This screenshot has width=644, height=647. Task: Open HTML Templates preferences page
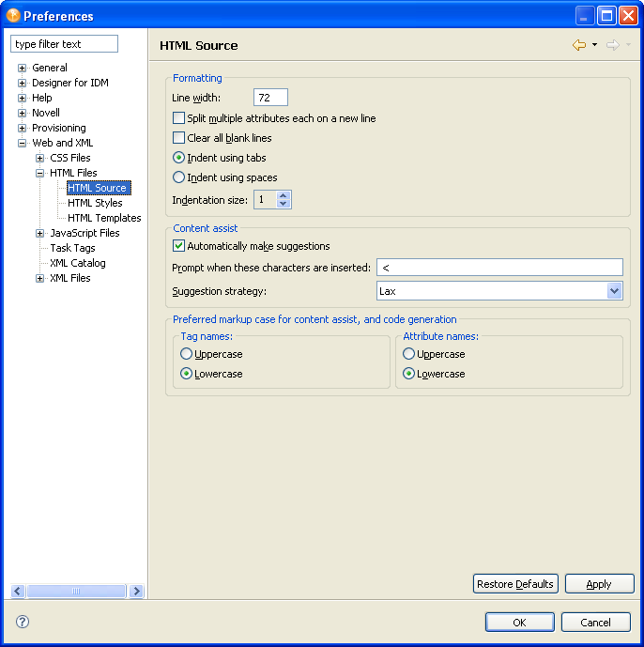coord(104,218)
